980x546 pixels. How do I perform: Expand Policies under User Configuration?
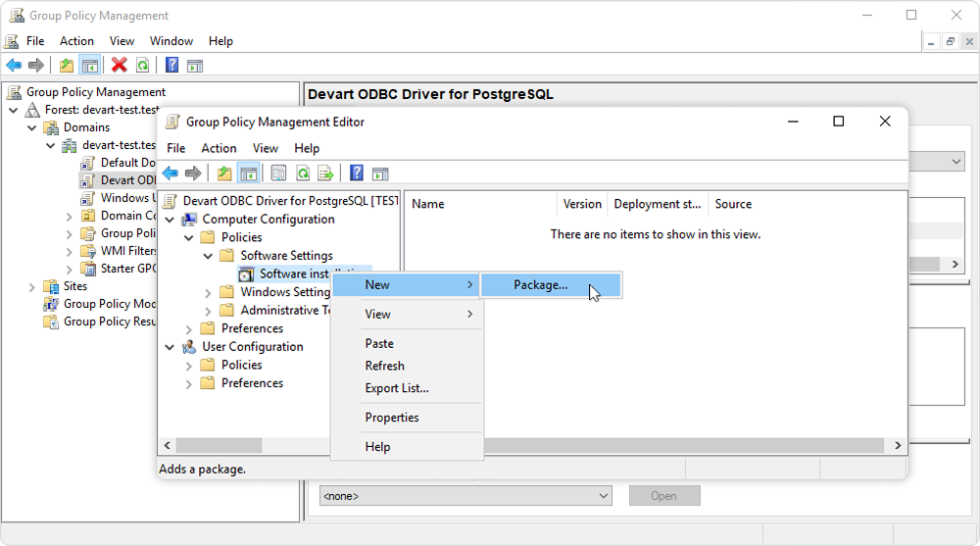pyautogui.click(x=189, y=366)
